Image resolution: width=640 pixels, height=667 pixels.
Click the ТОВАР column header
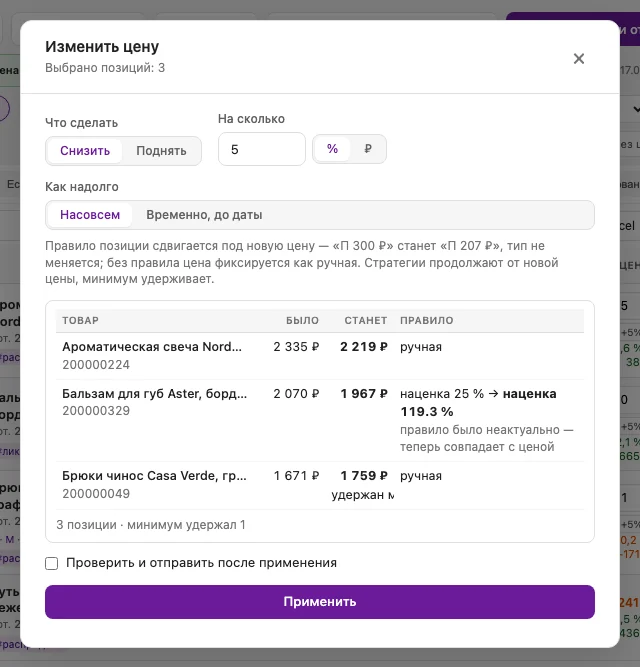point(80,320)
